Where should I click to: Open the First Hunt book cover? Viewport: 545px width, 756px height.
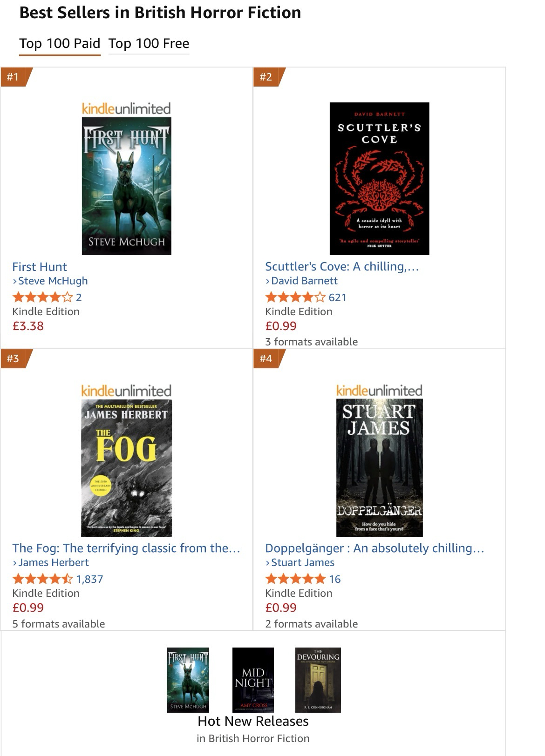pos(126,186)
